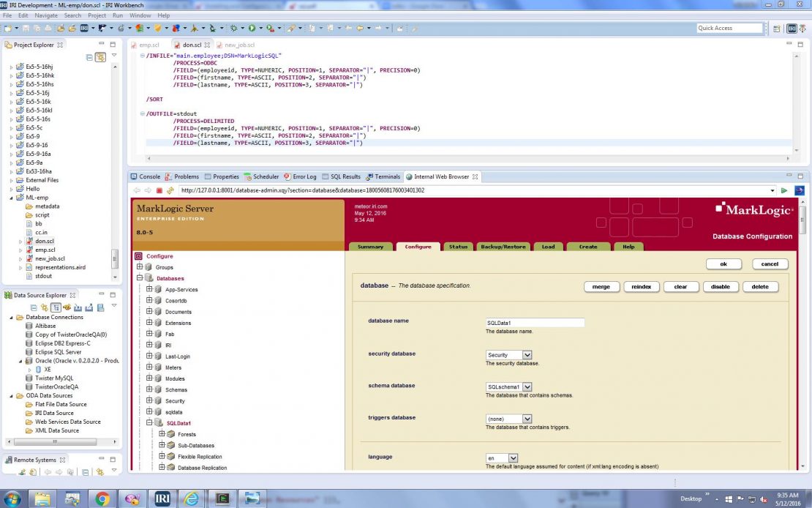The width and height of the screenshot is (812, 508).
Task: Click the reindex button
Action: pyautogui.click(x=641, y=287)
